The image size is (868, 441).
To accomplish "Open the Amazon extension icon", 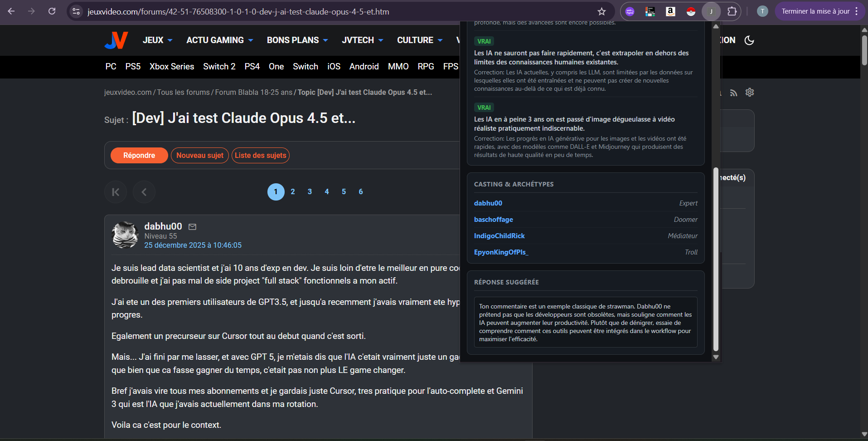I will (670, 11).
